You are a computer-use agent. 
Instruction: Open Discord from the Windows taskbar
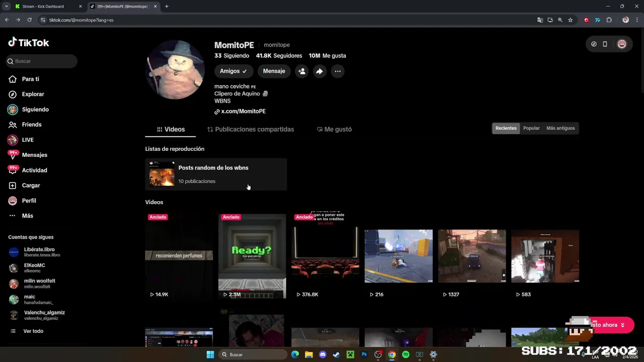(x=323, y=354)
